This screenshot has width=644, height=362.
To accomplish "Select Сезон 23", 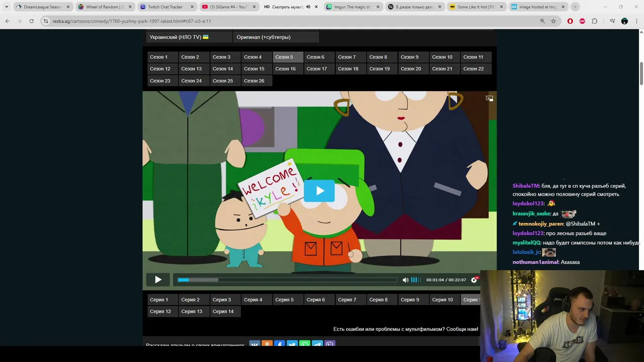I will (162, 81).
